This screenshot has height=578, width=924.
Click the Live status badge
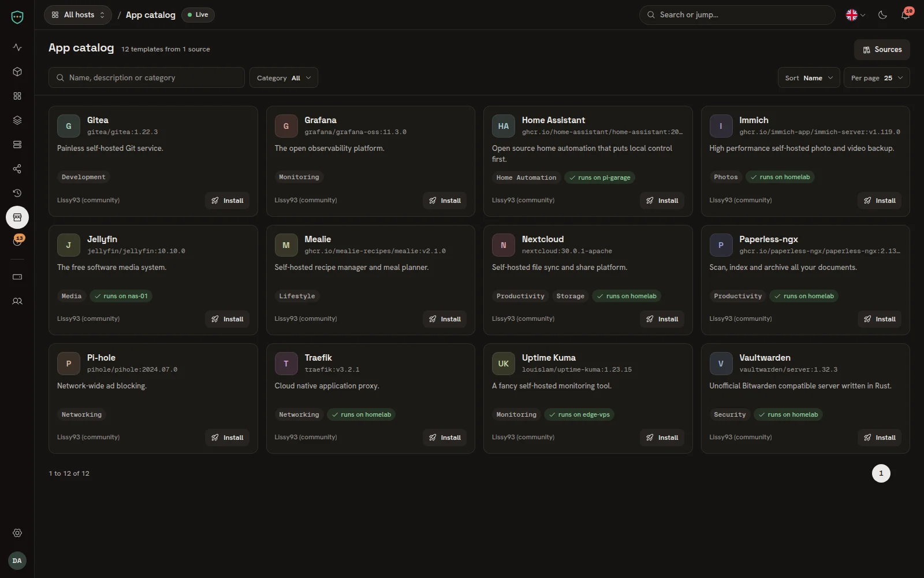198,15
